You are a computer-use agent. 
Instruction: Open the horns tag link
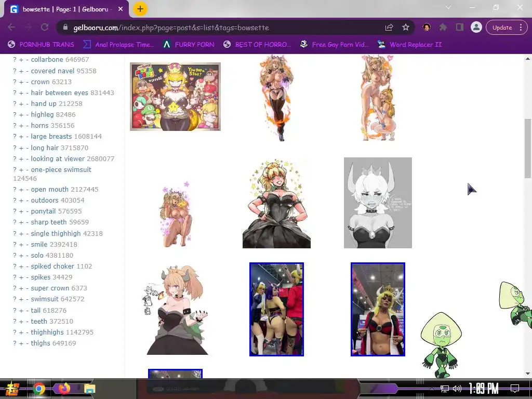pyautogui.click(x=39, y=125)
